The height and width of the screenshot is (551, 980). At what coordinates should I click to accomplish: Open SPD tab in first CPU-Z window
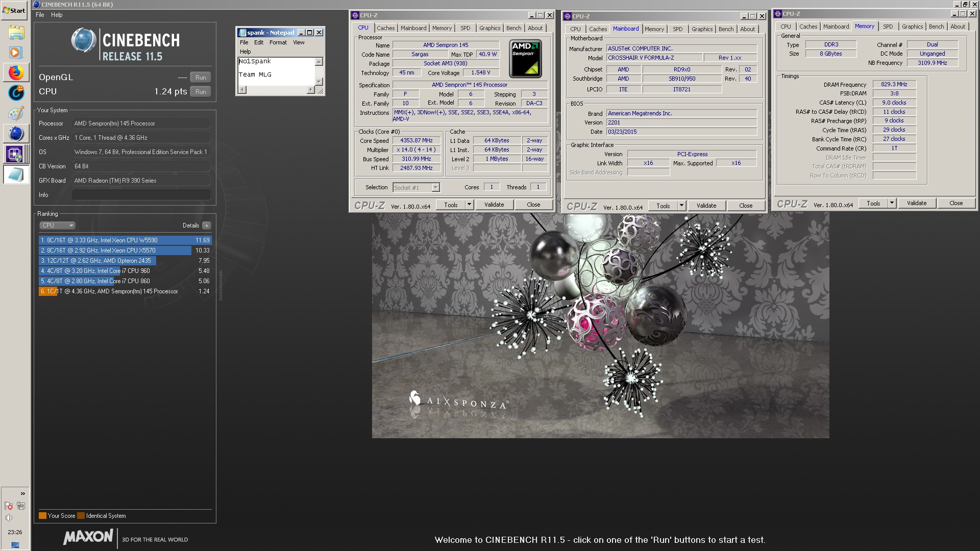(x=465, y=28)
